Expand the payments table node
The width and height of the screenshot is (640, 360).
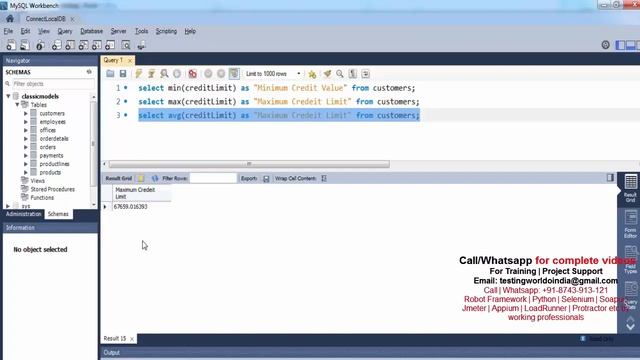coord(26,156)
